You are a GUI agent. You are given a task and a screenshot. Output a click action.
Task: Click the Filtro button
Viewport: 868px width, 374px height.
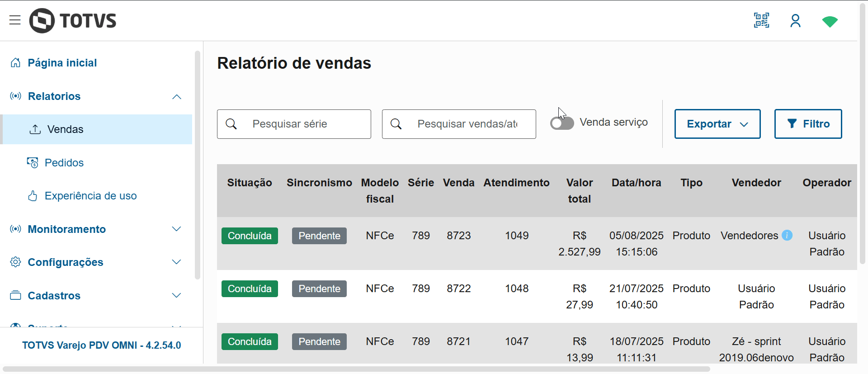tap(808, 124)
